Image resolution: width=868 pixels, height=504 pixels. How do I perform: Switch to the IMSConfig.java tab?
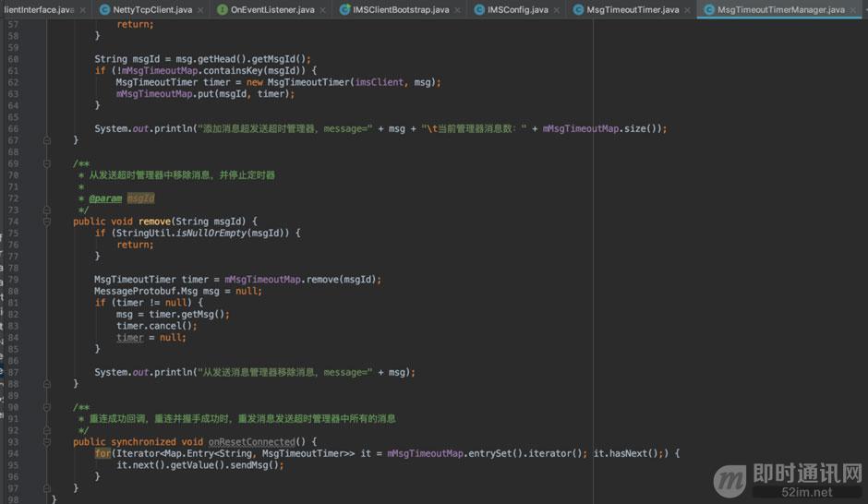click(518, 9)
